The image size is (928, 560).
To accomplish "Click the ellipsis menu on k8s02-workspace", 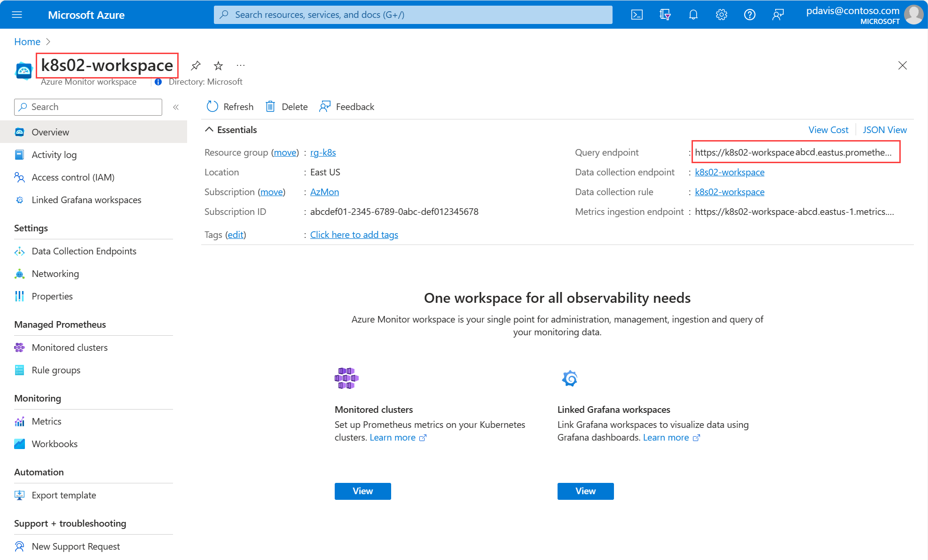I will coord(242,65).
